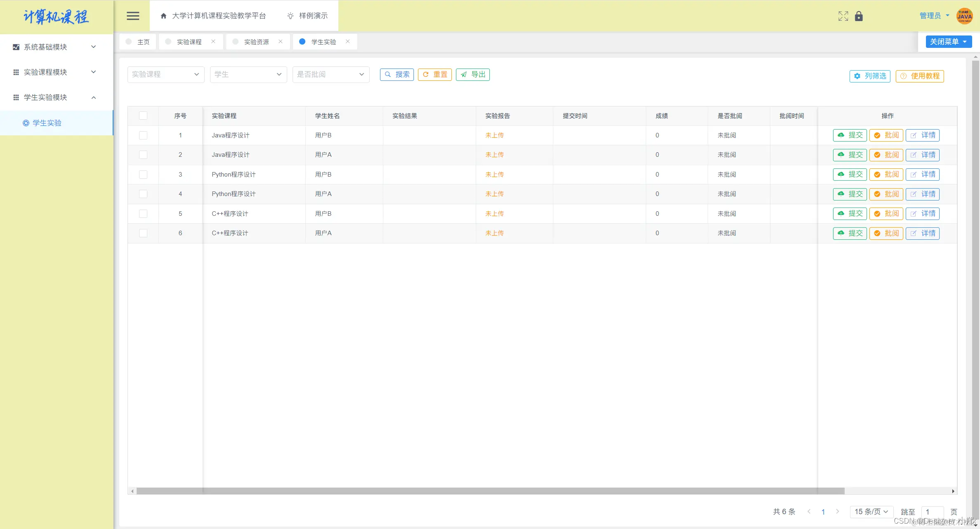Select 学生实验 in the sidebar menu
Screen dimensions: 980x529
click(47, 123)
